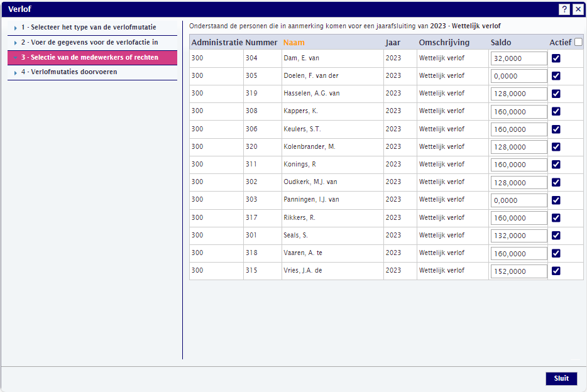
Task: Click the Sluit button
Action: tap(561, 378)
